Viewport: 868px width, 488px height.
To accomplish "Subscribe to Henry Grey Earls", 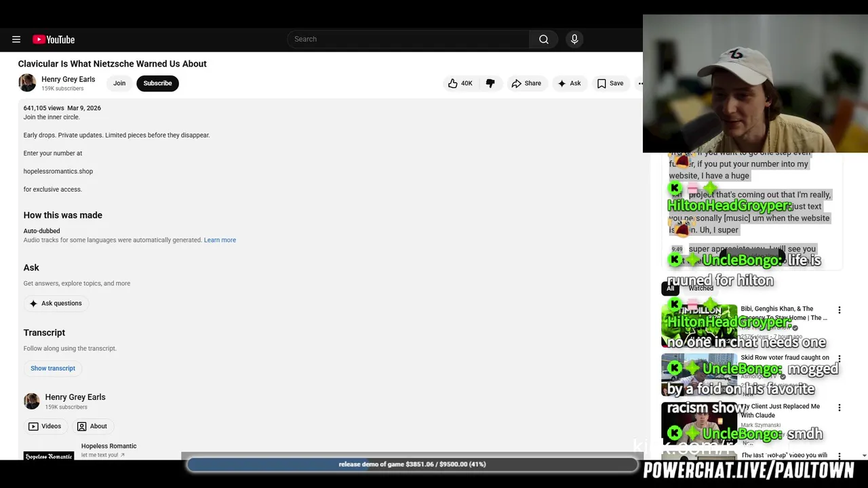I will tap(157, 83).
